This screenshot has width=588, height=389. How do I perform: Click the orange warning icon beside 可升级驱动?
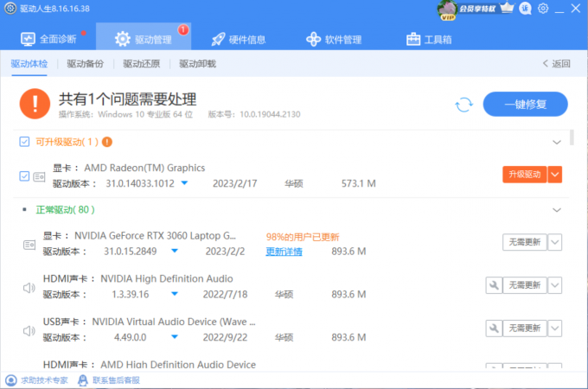tap(107, 142)
